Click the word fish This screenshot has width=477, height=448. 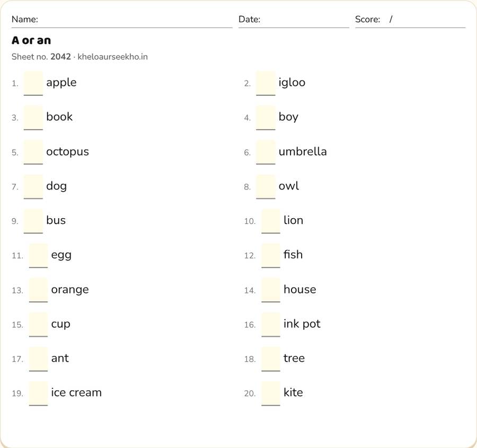293,254
